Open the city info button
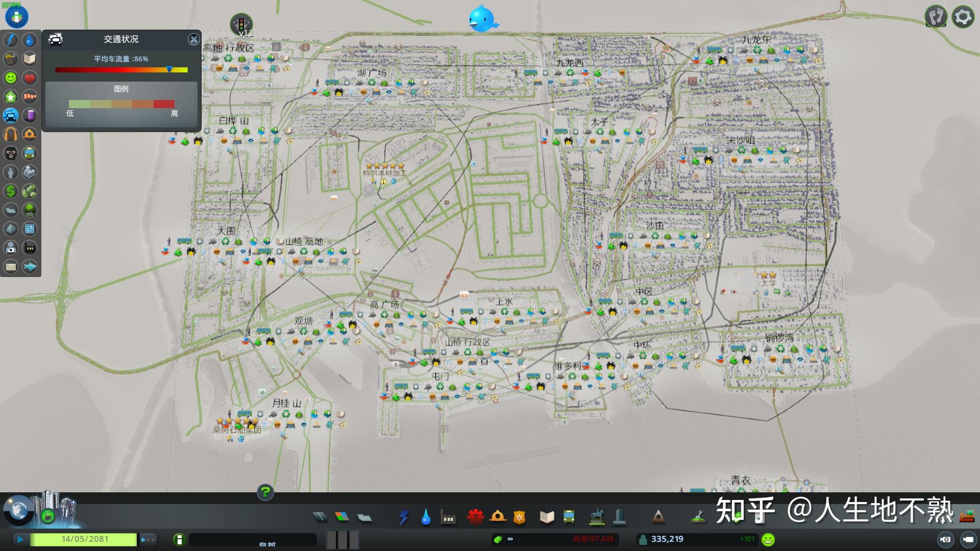The height and width of the screenshot is (551, 980). (179, 539)
